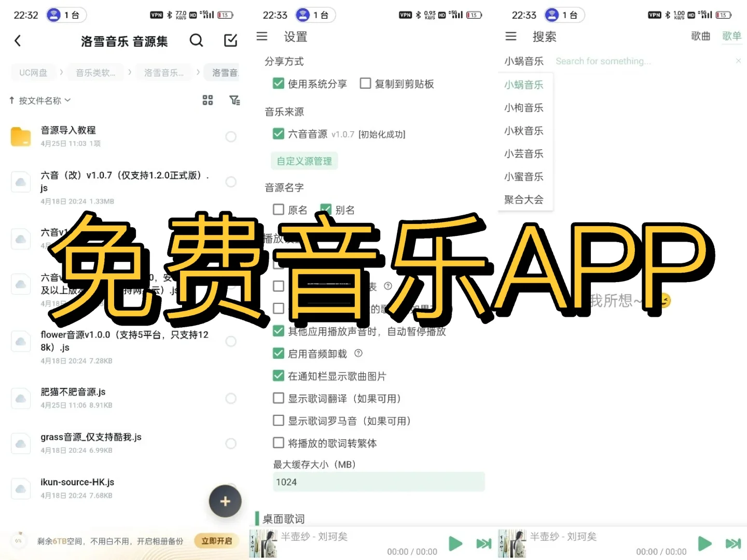Tap the floating + upload button
The width and height of the screenshot is (747, 560).
tap(225, 501)
